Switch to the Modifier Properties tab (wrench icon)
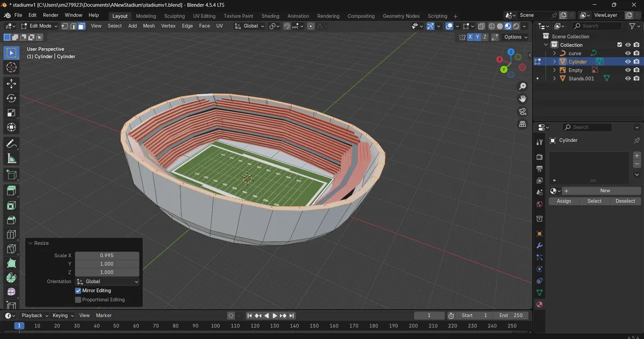This screenshot has width=644, height=339. click(539, 245)
